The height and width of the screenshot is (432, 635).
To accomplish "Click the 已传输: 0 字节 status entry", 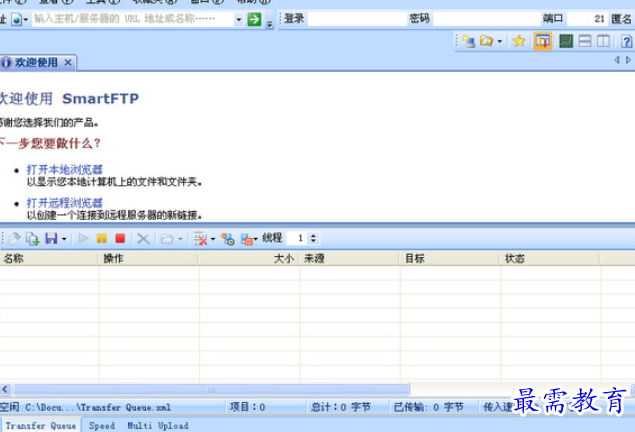I will coord(428,407).
